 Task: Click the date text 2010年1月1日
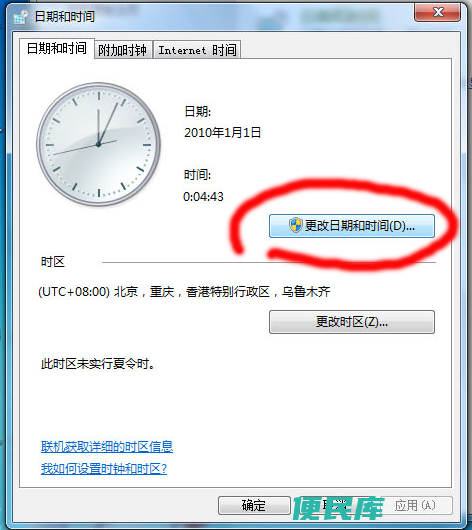click(x=222, y=132)
